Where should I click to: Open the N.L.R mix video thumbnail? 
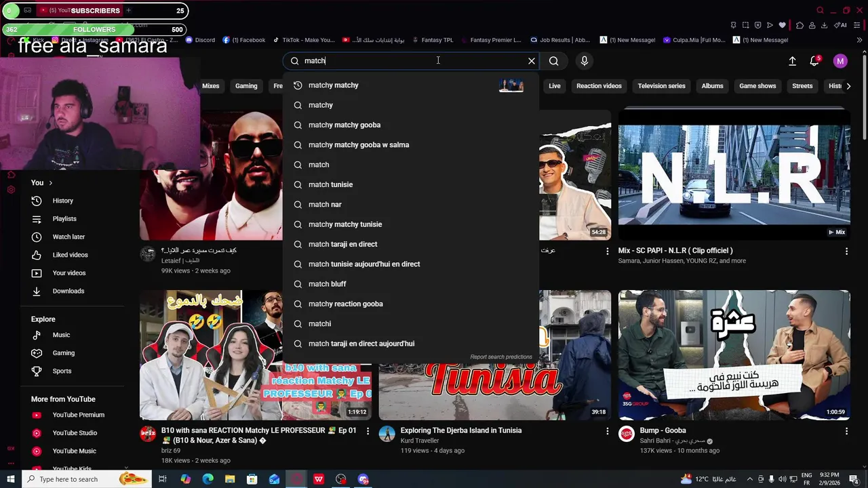734,175
